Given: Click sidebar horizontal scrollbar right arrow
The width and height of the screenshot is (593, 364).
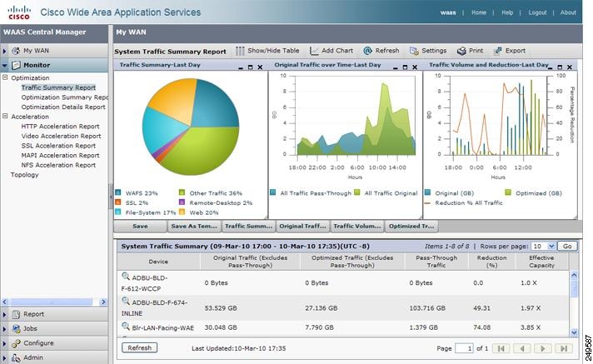Looking at the screenshot, I should click(x=103, y=302).
